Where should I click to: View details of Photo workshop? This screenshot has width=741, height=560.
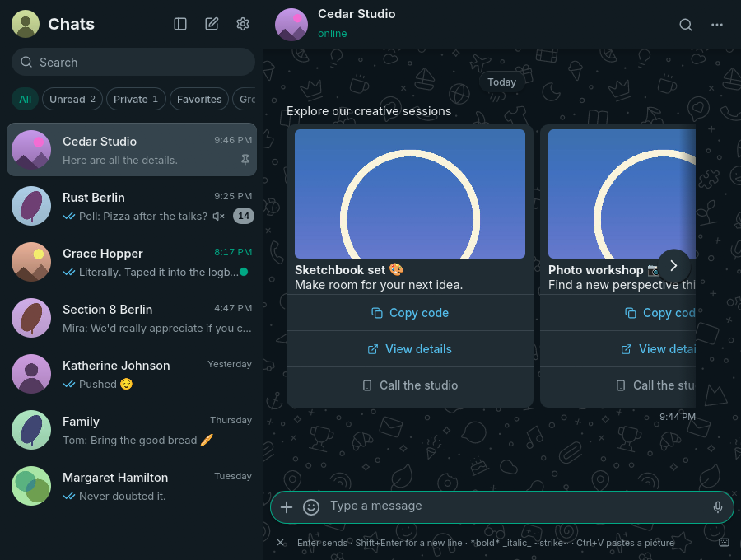[618, 349]
